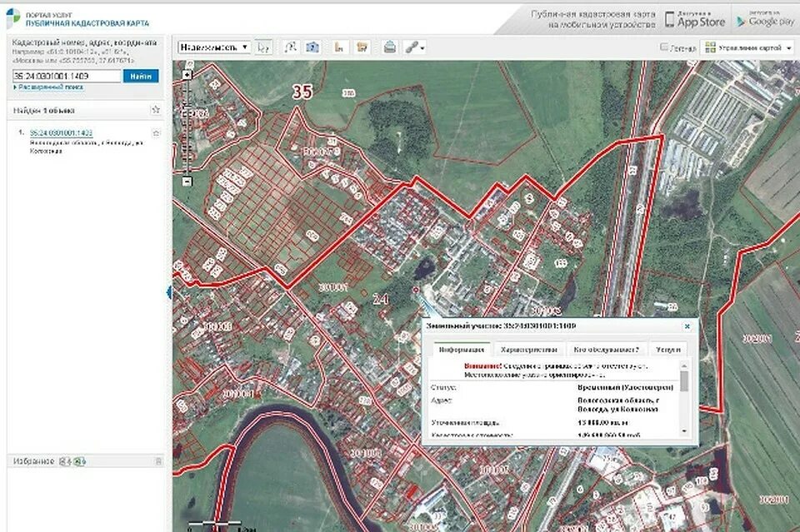The height and width of the screenshot is (532, 800).
Task: Click the popup scrollbar up arrow
Action: [684, 365]
